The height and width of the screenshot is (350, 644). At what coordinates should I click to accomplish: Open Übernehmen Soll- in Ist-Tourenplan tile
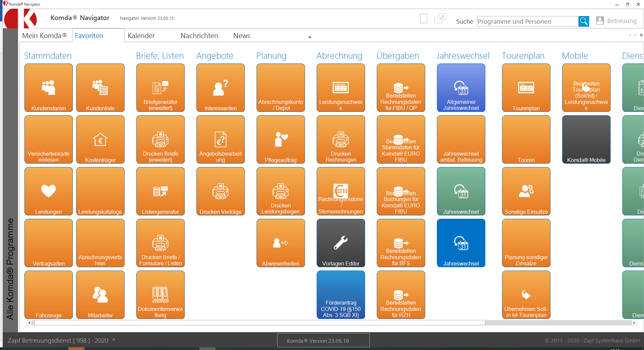click(526, 295)
